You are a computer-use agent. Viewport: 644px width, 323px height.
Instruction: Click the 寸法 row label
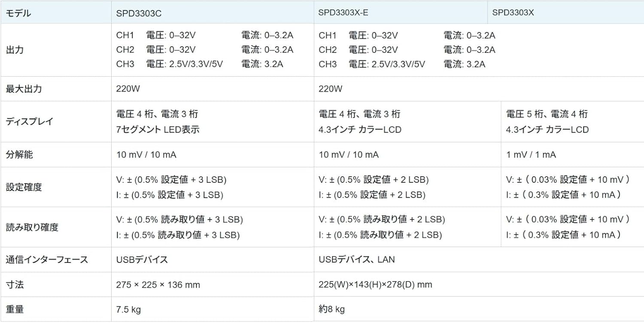point(15,284)
